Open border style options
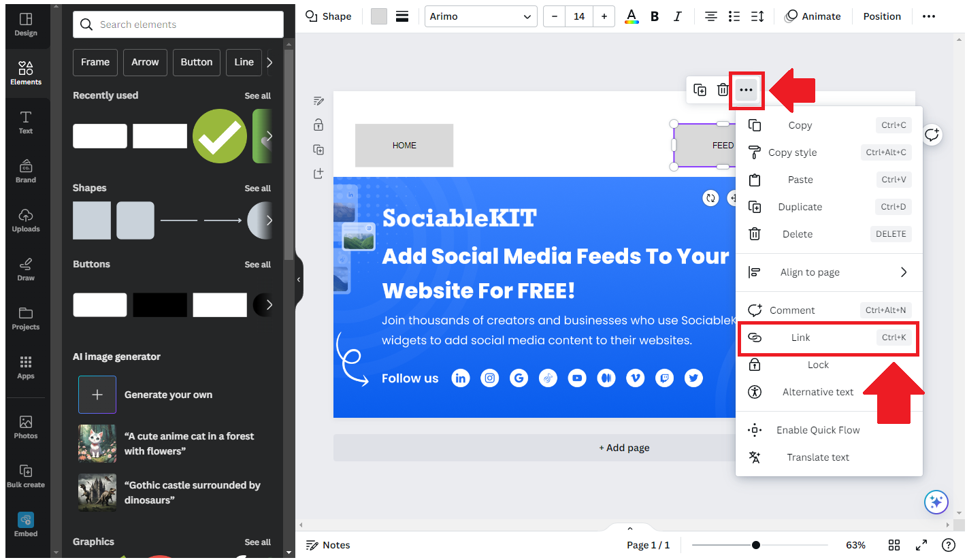 (x=402, y=16)
